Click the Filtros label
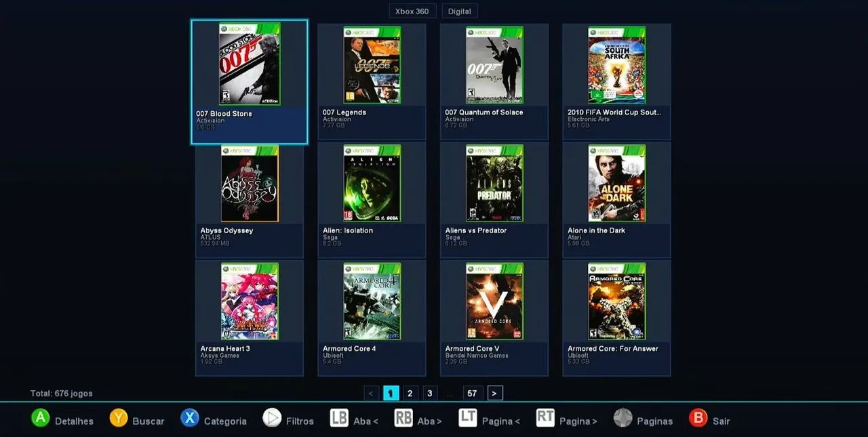Image resolution: width=868 pixels, height=437 pixels. coord(300,421)
